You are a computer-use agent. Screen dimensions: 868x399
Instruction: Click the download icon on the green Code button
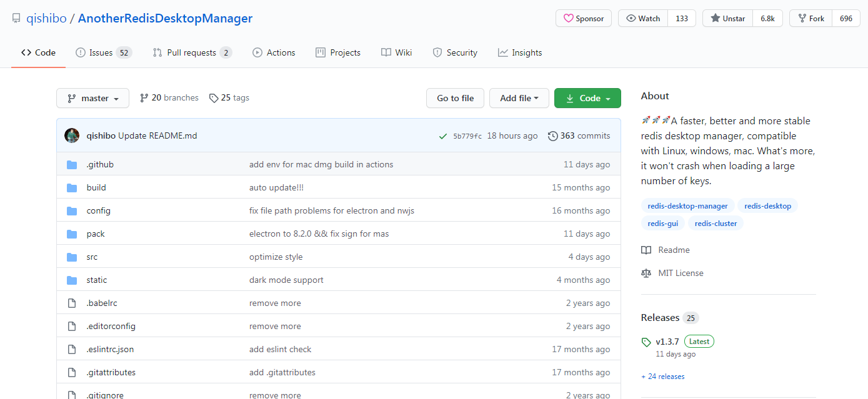569,98
